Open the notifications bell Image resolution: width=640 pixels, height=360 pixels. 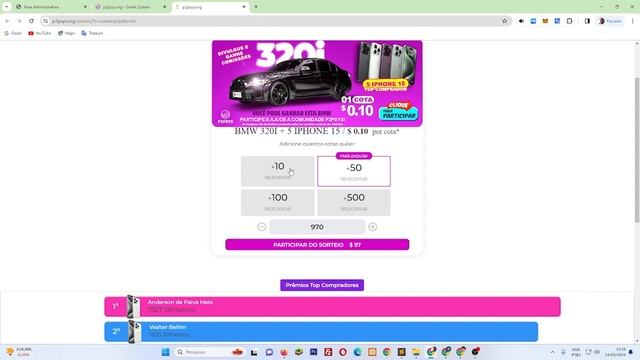(x=631, y=352)
